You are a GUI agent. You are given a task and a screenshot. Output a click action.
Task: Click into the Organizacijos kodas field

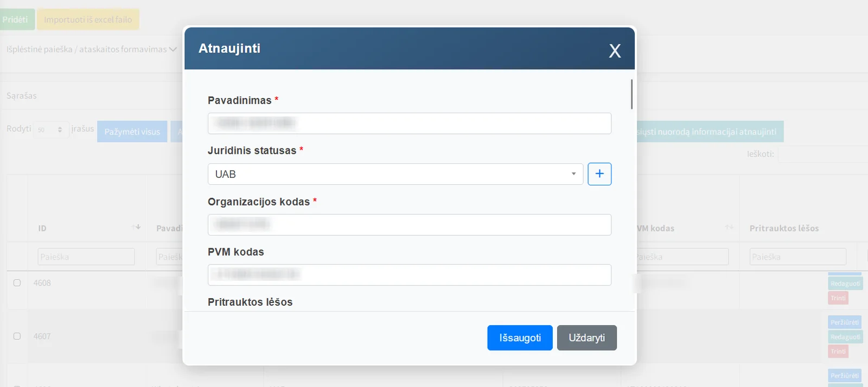coord(409,225)
